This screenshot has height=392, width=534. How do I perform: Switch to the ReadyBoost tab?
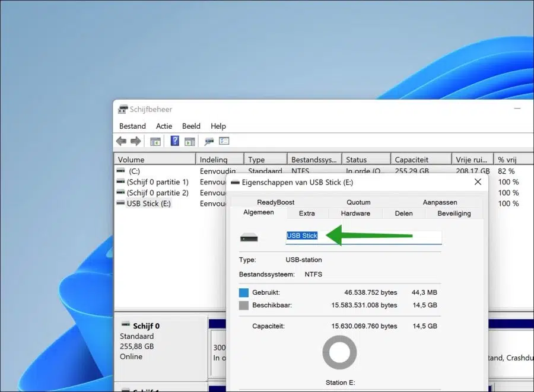pos(275,202)
